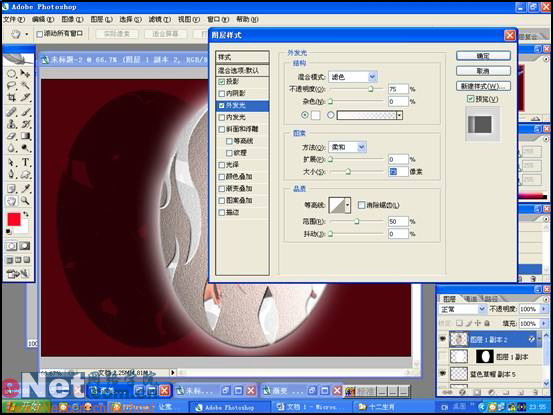Select the Eraser tool
Image resolution: width=553 pixels, height=415 pixels.
(11, 136)
